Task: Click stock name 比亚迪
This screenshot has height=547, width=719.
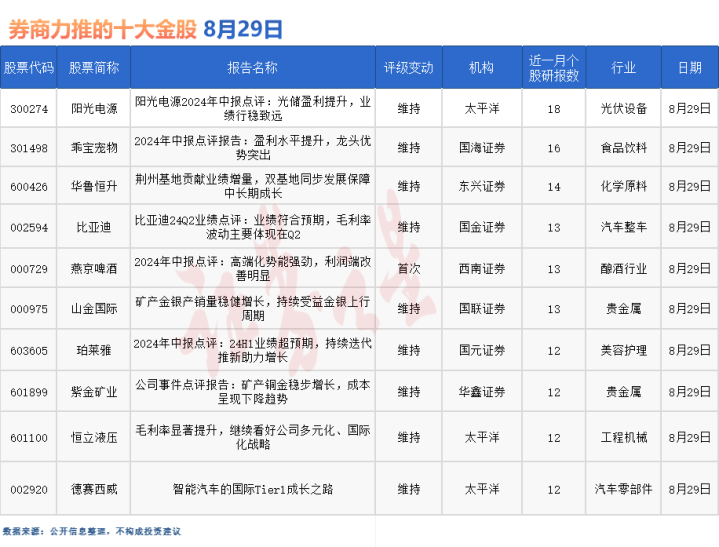Action: point(94,227)
